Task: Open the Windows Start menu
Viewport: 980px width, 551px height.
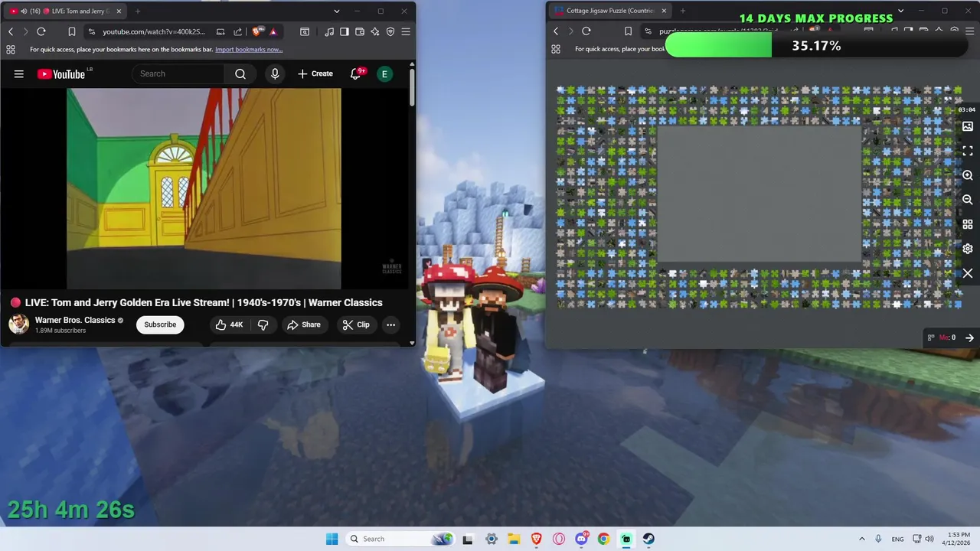Action: point(332,539)
